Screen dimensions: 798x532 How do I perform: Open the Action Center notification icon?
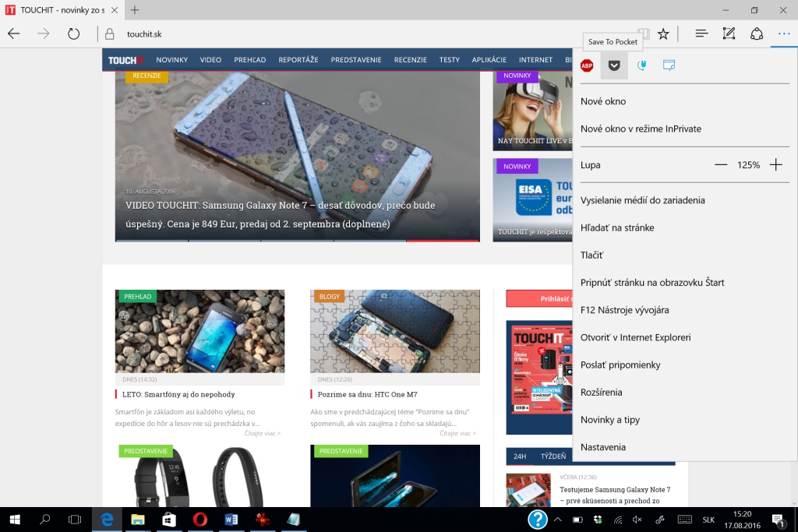click(779, 520)
